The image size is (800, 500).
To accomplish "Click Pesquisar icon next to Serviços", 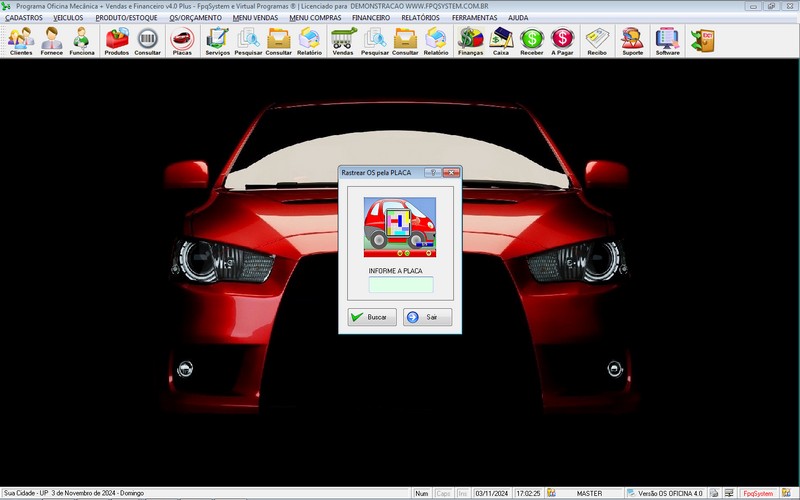I will [248, 41].
